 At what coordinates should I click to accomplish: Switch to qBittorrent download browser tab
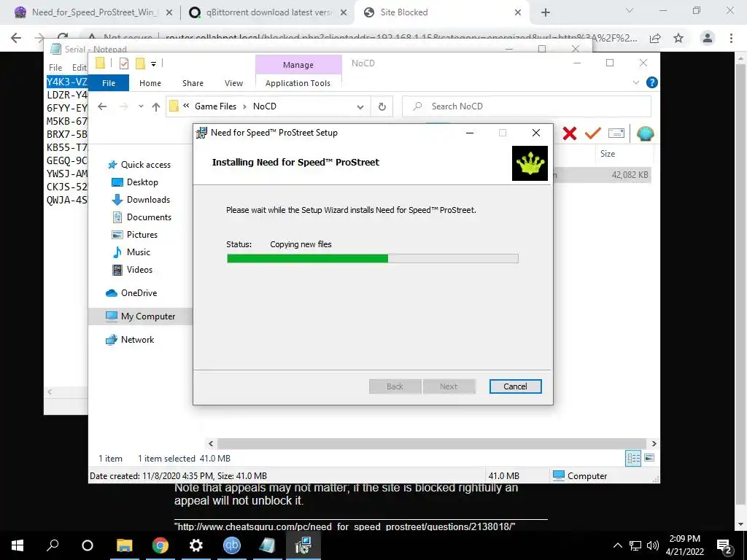pyautogui.click(x=268, y=12)
